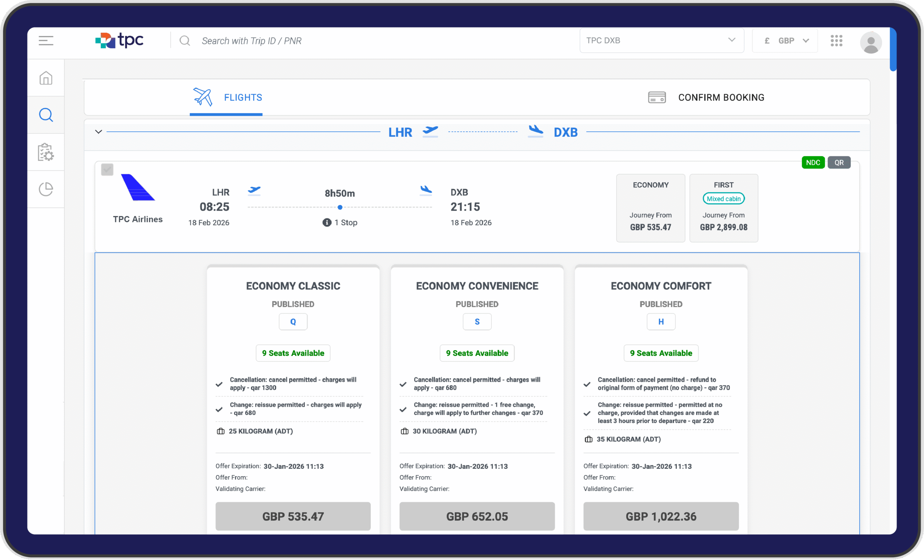Screen dimensions: 924x560
Task: Click the GBP 535.47 fare button
Action: coord(293,516)
